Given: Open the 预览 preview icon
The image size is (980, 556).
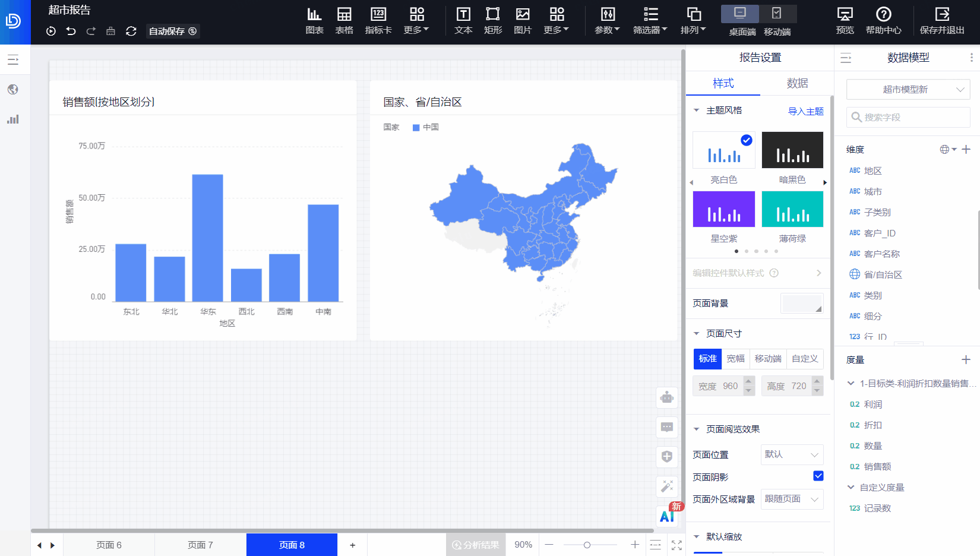Looking at the screenshot, I should pyautogui.click(x=845, y=20).
